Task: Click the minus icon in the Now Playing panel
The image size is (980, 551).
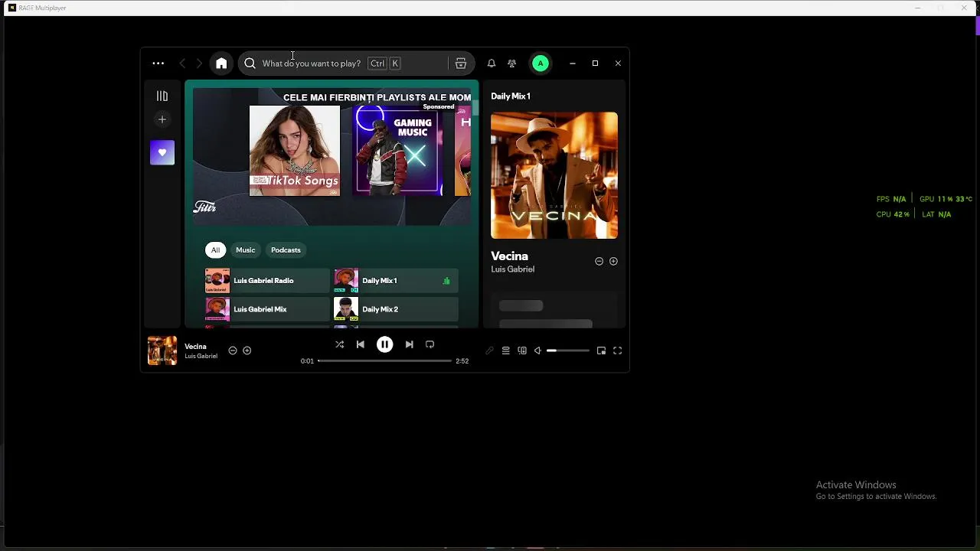Action: click(x=599, y=261)
